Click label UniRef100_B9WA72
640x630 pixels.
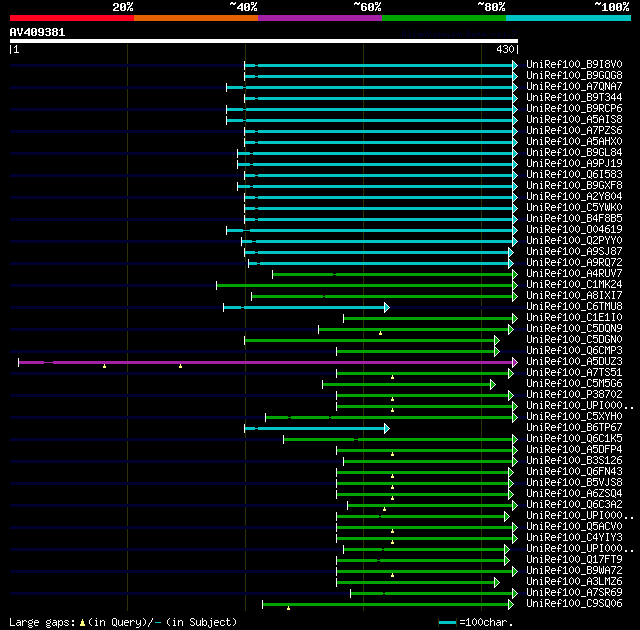point(574,571)
